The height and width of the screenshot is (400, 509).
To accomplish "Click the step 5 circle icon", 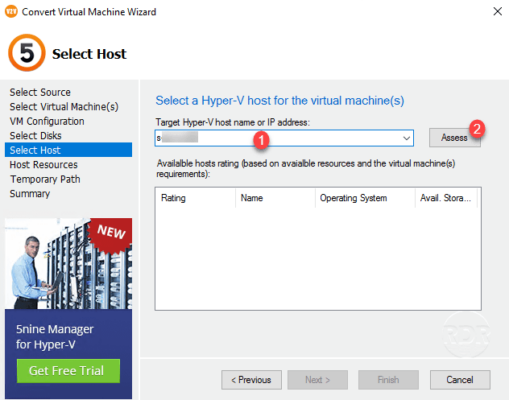I will tap(27, 53).
